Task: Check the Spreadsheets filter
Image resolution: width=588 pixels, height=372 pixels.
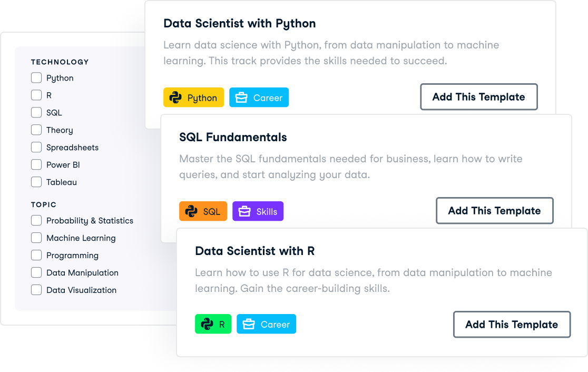Action: pyautogui.click(x=36, y=147)
